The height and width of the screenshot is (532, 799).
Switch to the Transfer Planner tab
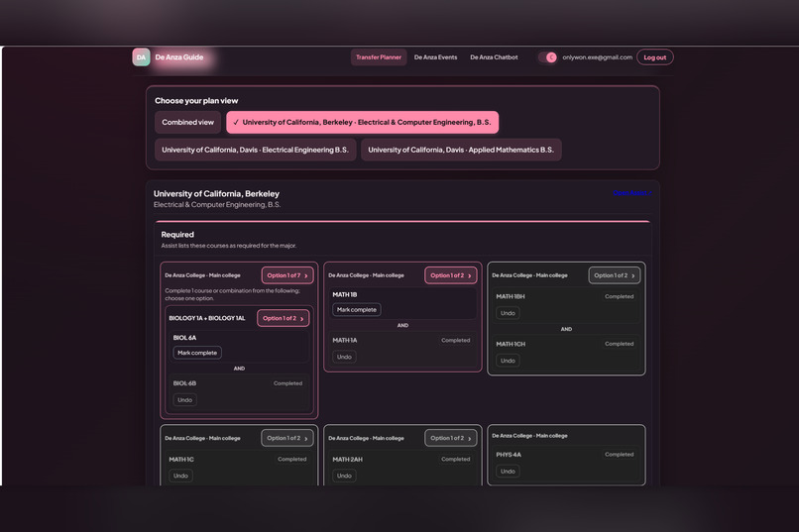(379, 57)
